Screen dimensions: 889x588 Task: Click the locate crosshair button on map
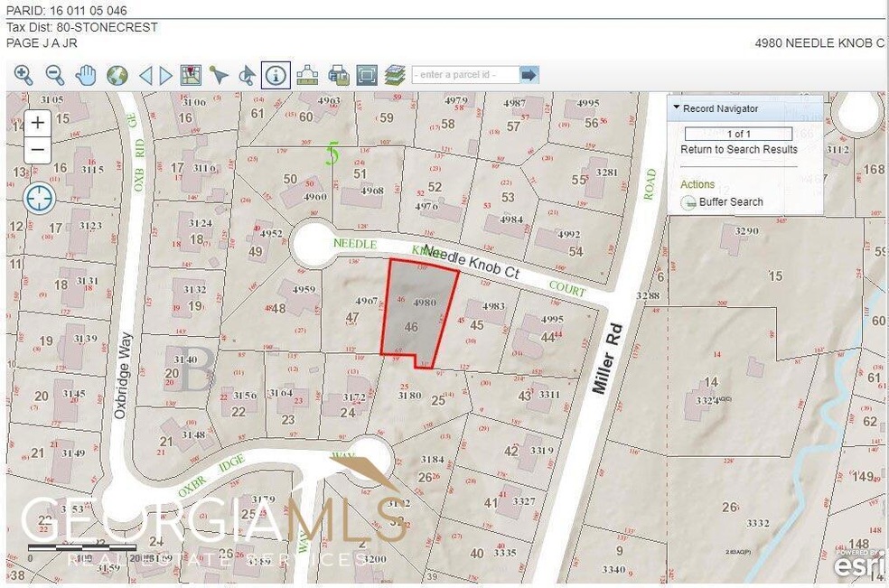[x=39, y=199]
